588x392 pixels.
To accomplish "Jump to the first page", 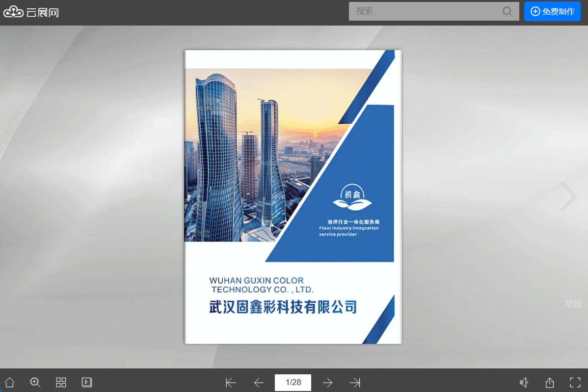I will [x=231, y=383].
